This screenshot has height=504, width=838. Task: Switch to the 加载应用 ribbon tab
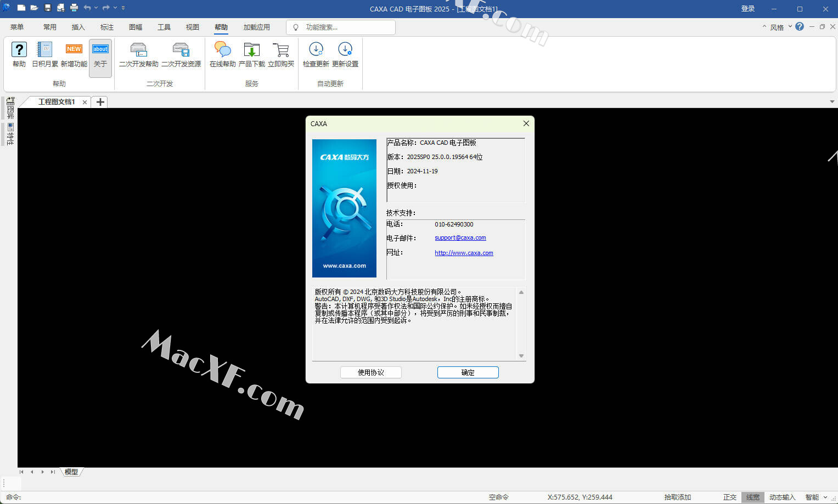click(x=257, y=27)
